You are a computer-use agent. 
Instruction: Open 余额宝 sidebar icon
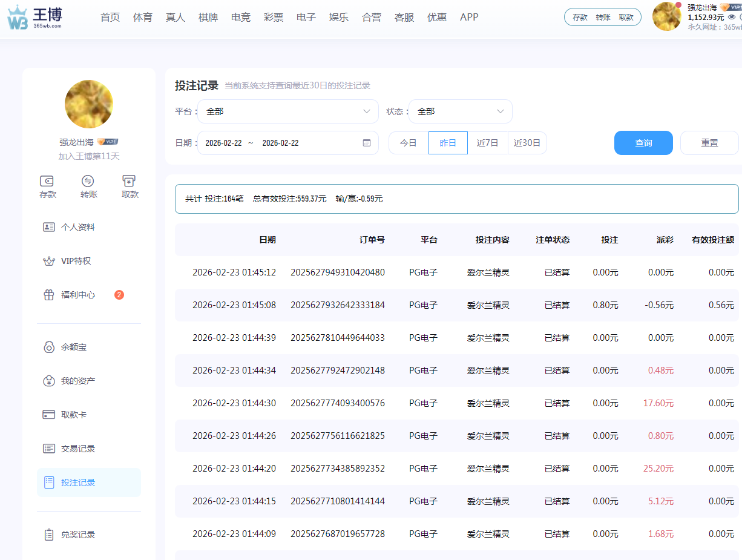[x=49, y=347]
